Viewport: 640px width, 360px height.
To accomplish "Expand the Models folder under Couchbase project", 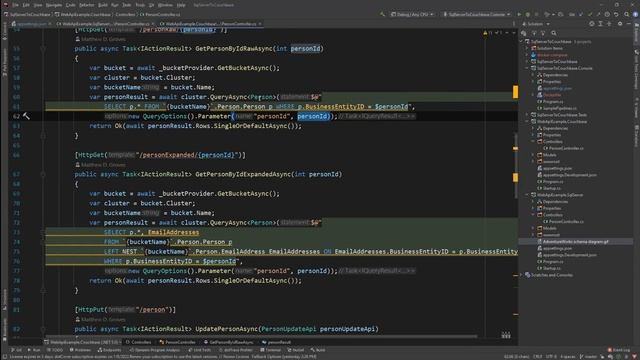I will tap(533, 155).
